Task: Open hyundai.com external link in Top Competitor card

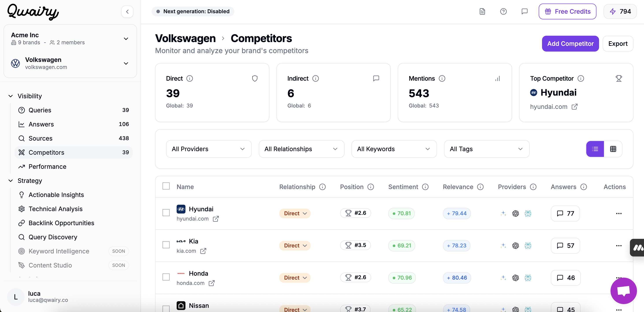Action: click(575, 107)
